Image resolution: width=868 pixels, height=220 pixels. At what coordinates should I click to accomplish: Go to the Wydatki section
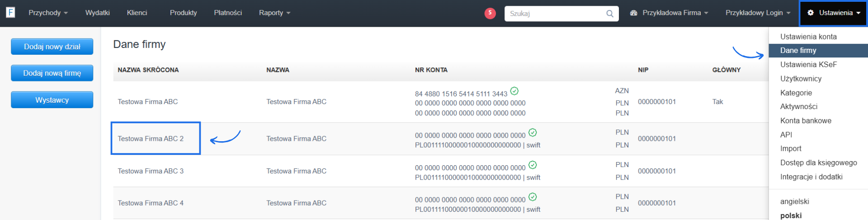(x=98, y=13)
